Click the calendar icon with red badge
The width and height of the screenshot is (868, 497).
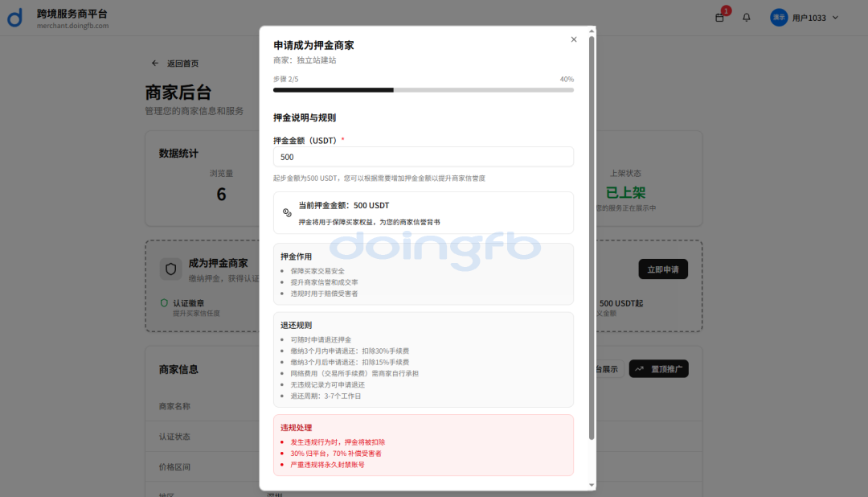[x=719, y=17]
